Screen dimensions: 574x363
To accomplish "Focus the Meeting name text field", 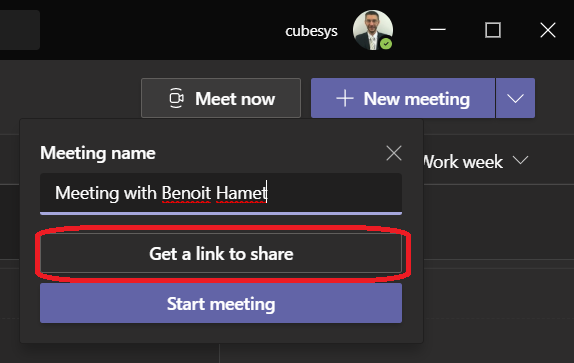I will [221, 193].
